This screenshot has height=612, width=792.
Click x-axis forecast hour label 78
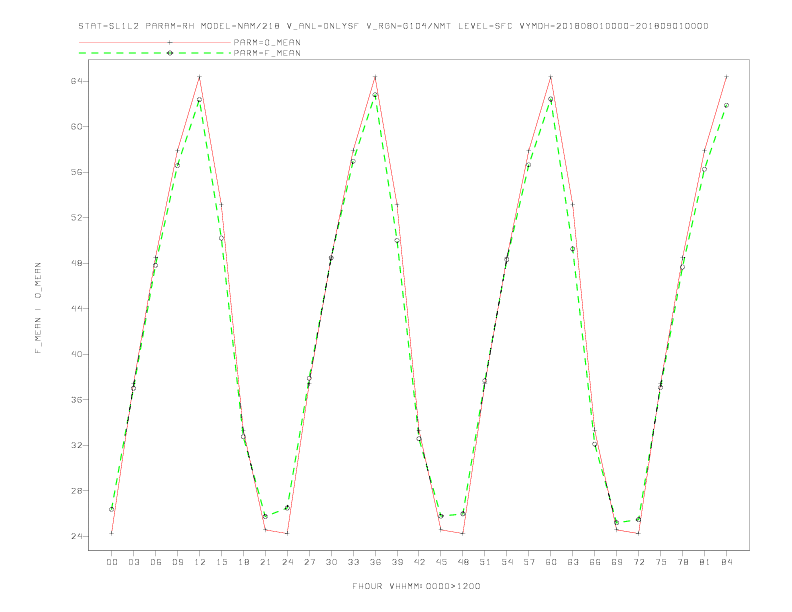click(683, 562)
